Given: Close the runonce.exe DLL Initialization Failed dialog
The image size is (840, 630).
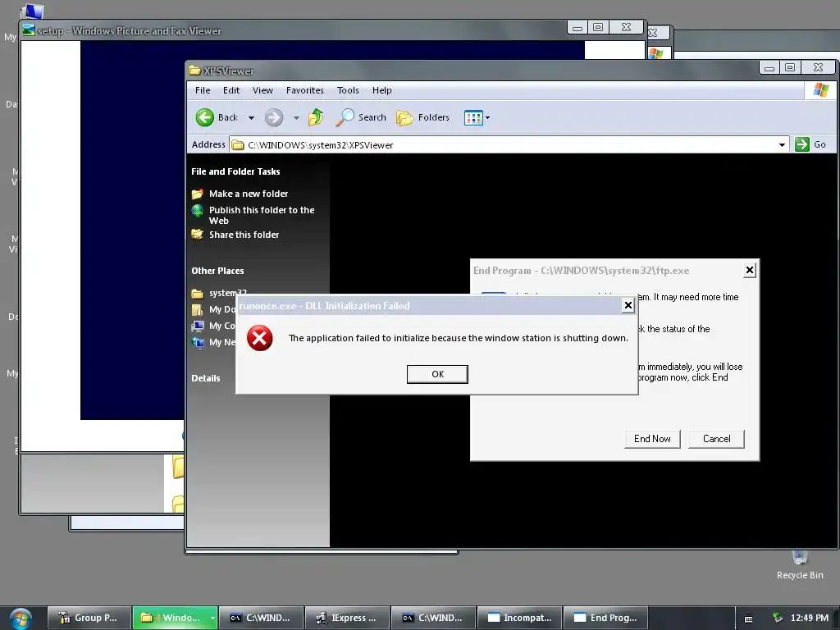Looking at the screenshot, I should (x=628, y=305).
